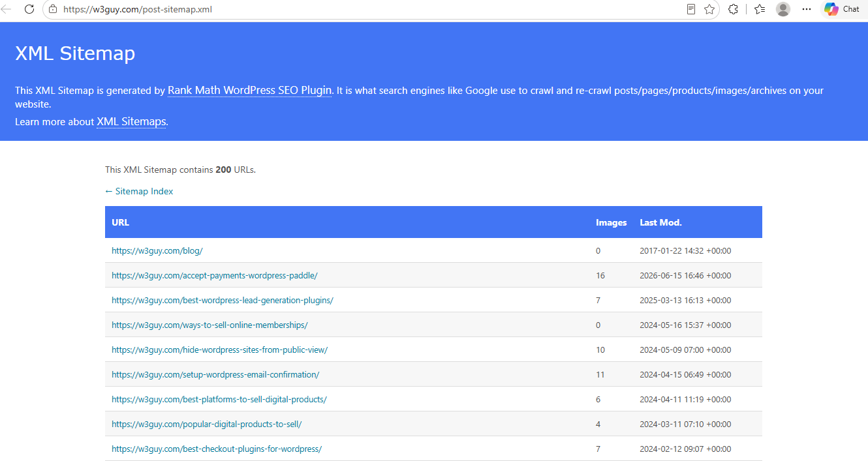Open the favorites list icon
This screenshot has width=868, height=461.
click(x=760, y=9)
